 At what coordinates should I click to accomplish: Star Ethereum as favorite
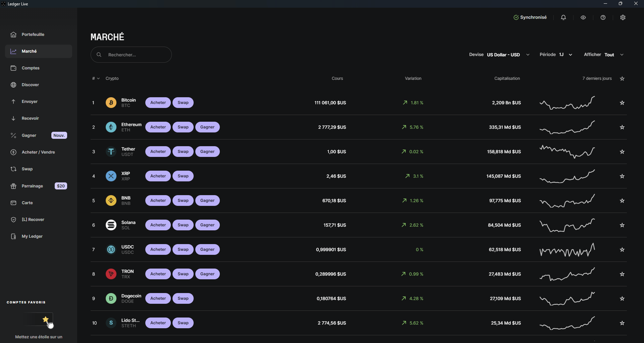click(622, 127)
